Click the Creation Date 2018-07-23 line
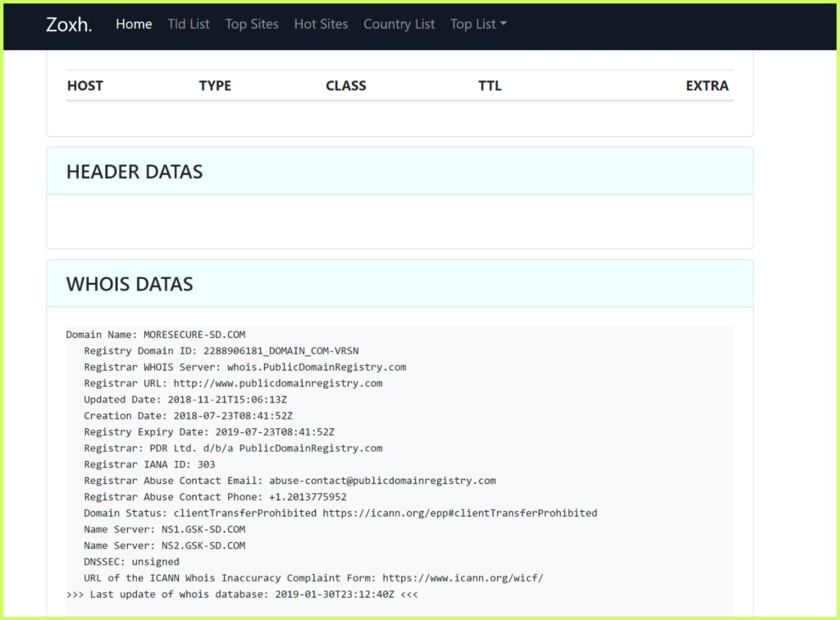Screen dimensions: 840x620 pyautogui.click(x=188, y=416)
